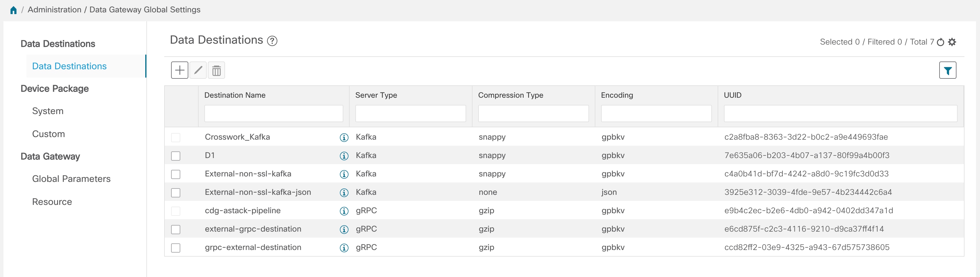The width and height of the screenshot is (980, 277).
Task: Open the Resource sidebar item
Action: point(52,201)
